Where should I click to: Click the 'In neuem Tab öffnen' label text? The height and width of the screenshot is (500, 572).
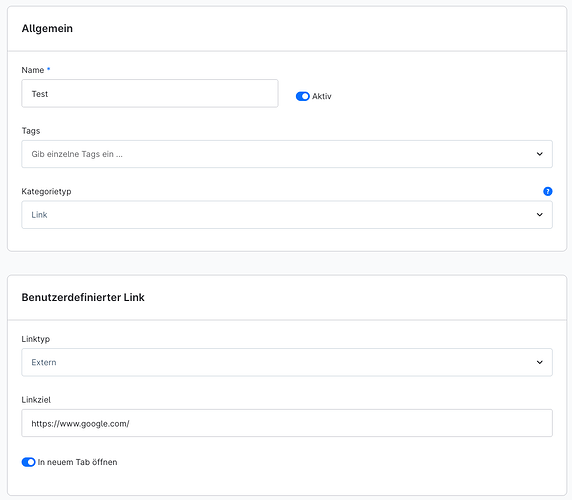coord(77,462)
